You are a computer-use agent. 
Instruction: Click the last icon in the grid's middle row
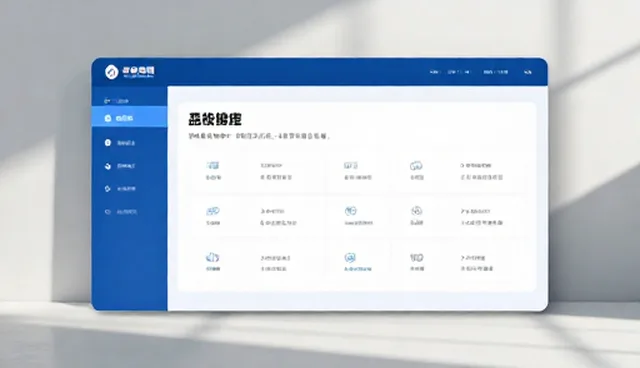[416, 211]
